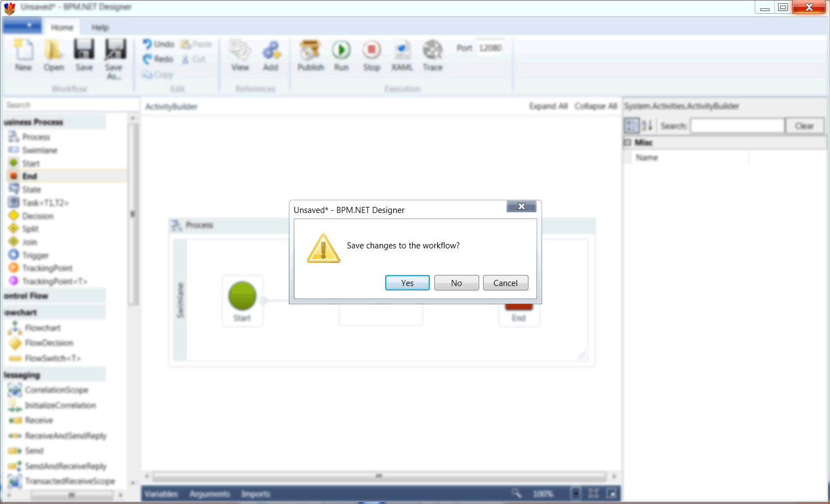Screen dimensions: 830x504
Task: Open the XAML view icon
Action: coord(402,51)
